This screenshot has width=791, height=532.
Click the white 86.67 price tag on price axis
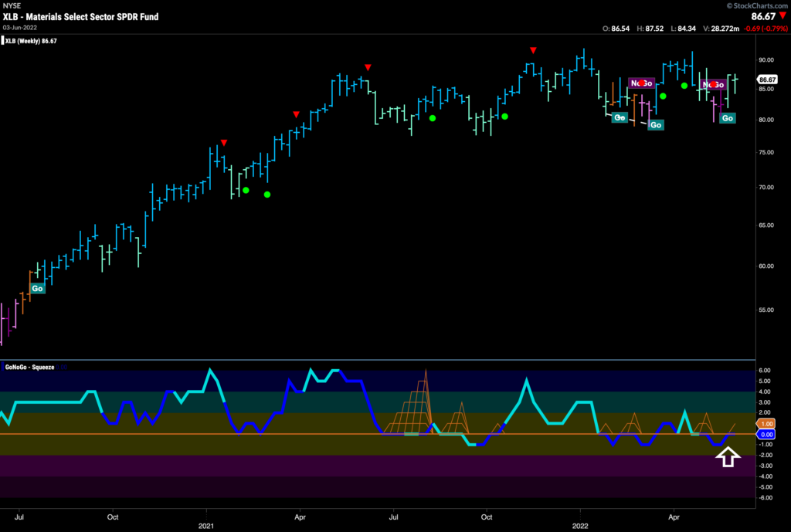tap(767, 80)
